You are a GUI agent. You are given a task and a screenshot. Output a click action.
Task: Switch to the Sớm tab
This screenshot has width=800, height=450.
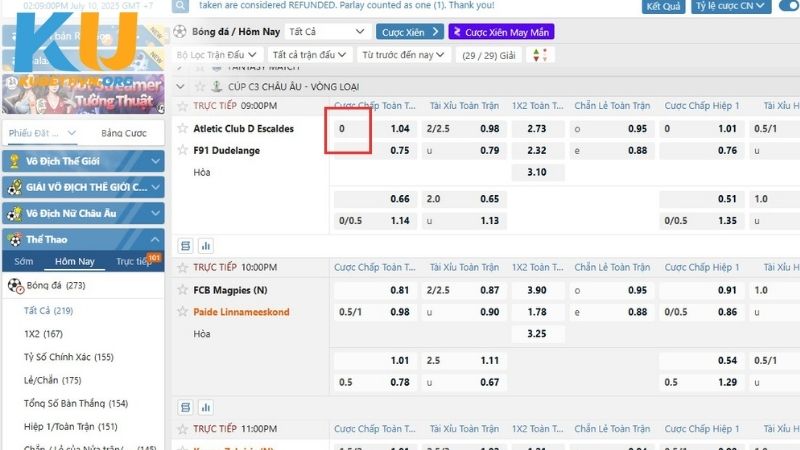coord(23,261)
